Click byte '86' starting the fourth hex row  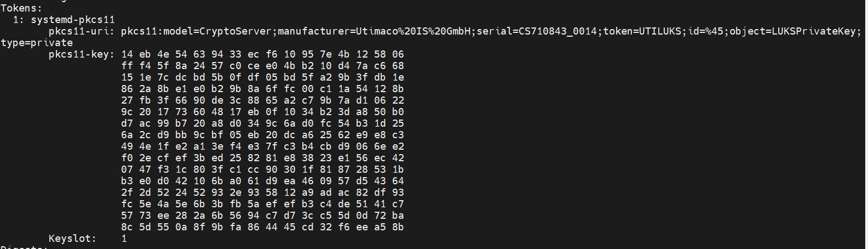(x=127, y=89)
